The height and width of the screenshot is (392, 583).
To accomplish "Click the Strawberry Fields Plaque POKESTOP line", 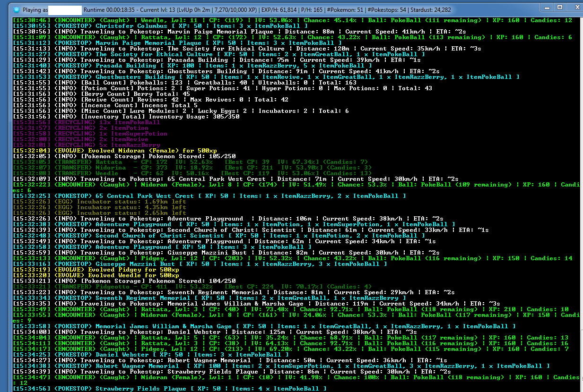I will click(169, 389).
